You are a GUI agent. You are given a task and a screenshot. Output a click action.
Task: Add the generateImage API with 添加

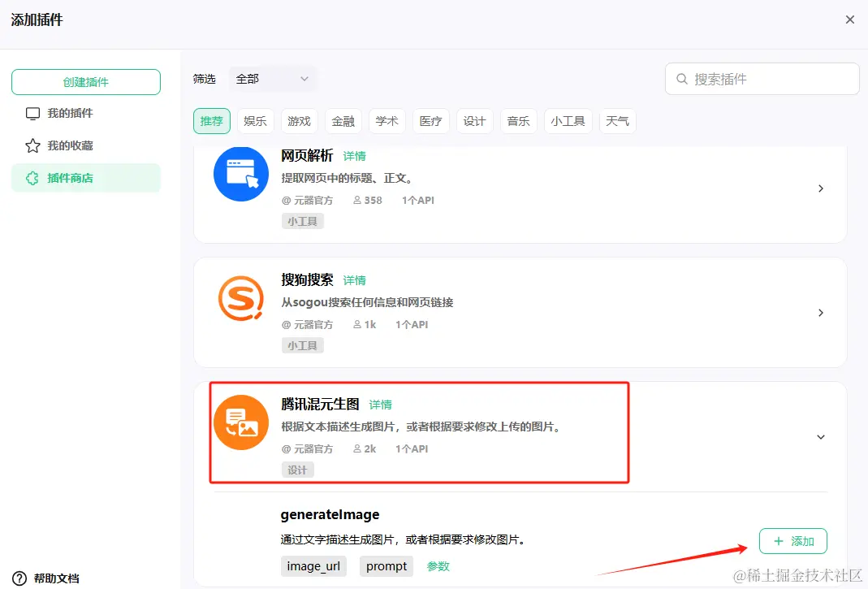click(792, 541)
